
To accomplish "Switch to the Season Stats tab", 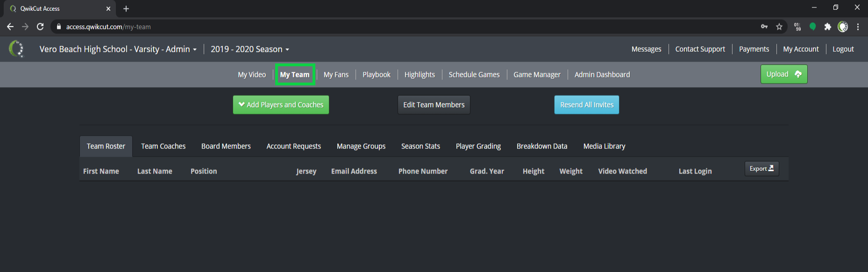I will click(x=420, y=146).
